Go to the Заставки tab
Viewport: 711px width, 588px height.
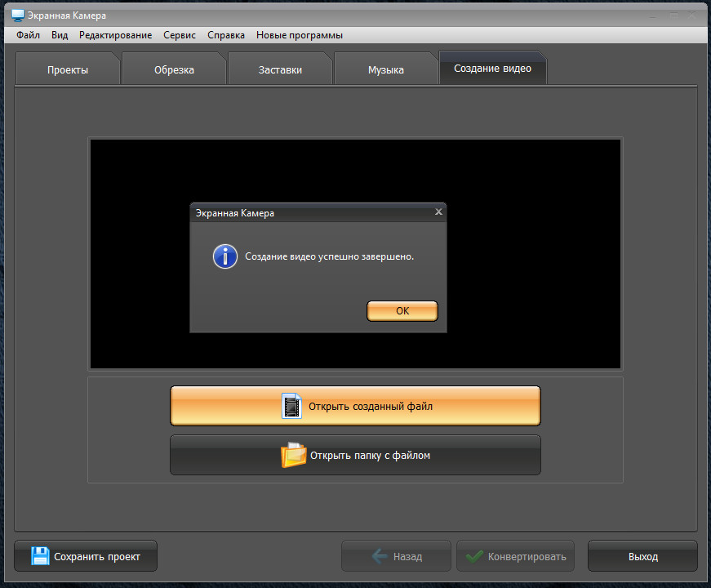[280, 69]
